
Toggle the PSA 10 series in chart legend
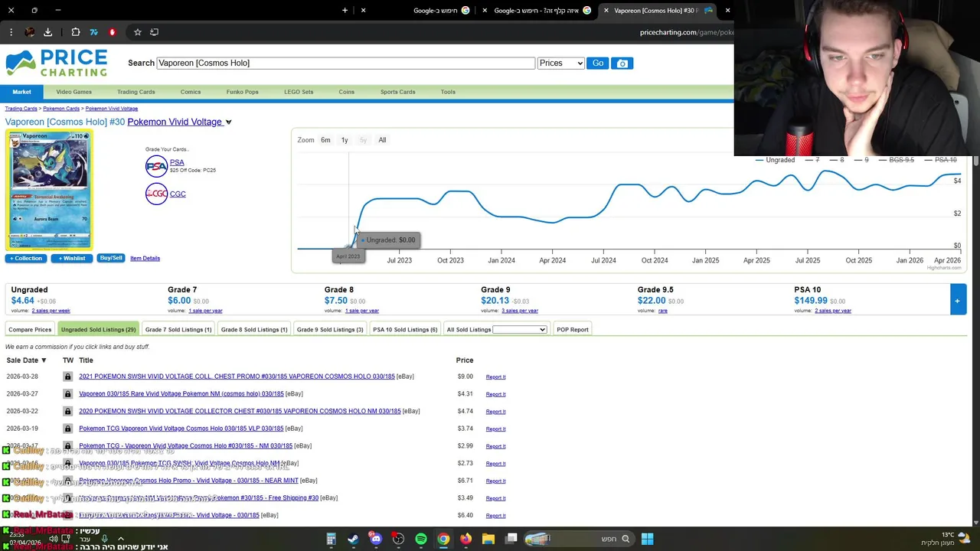point(939,160)
